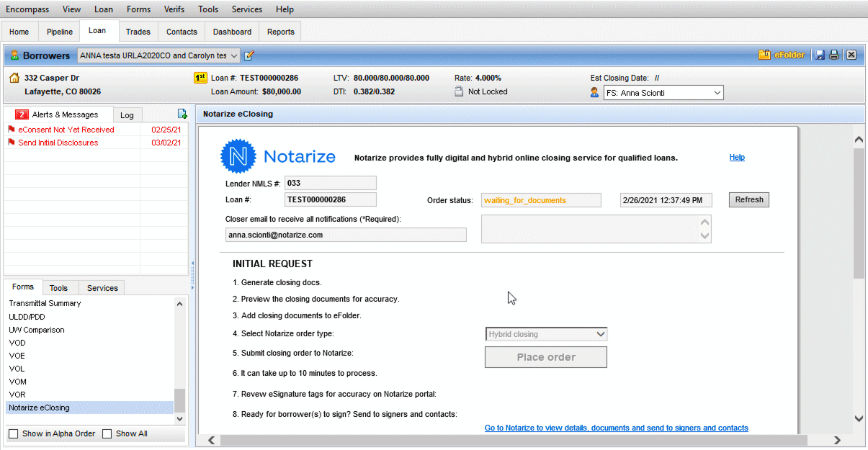Click the Refresh button
Image resolution: width=868 pixels, height=450 pixels.
(x=749, y=200)
